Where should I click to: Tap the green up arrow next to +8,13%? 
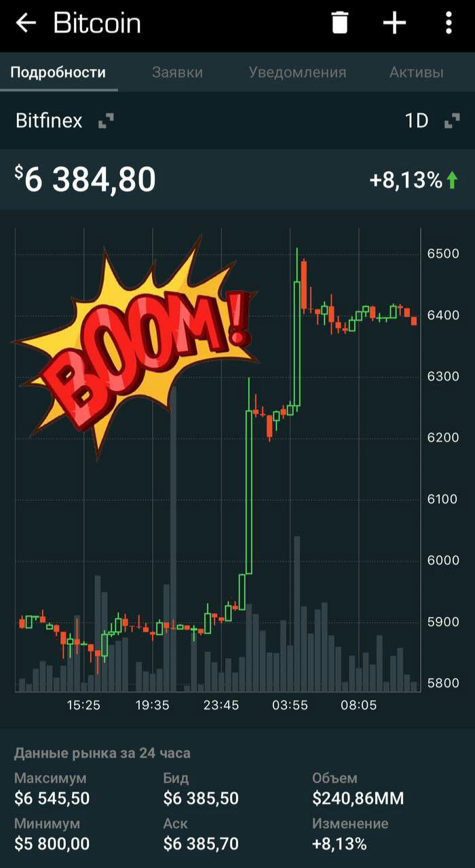pos(453,180)
